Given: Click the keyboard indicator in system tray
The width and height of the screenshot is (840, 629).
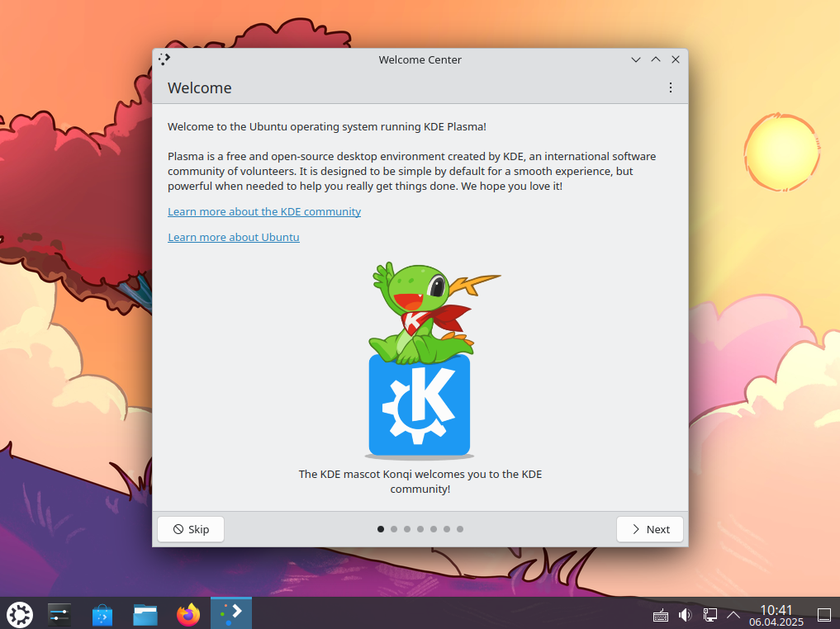Looking at the screenshot, I should tap(661, 615).
